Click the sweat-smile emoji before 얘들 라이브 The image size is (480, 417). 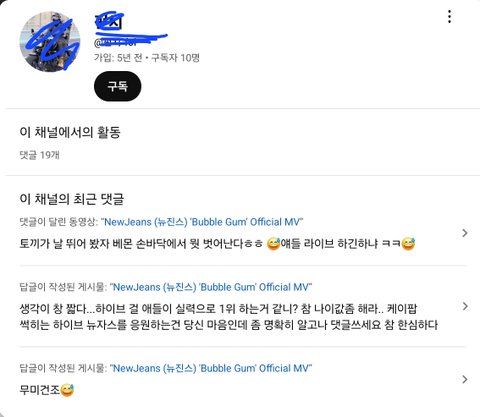[273, 244]
